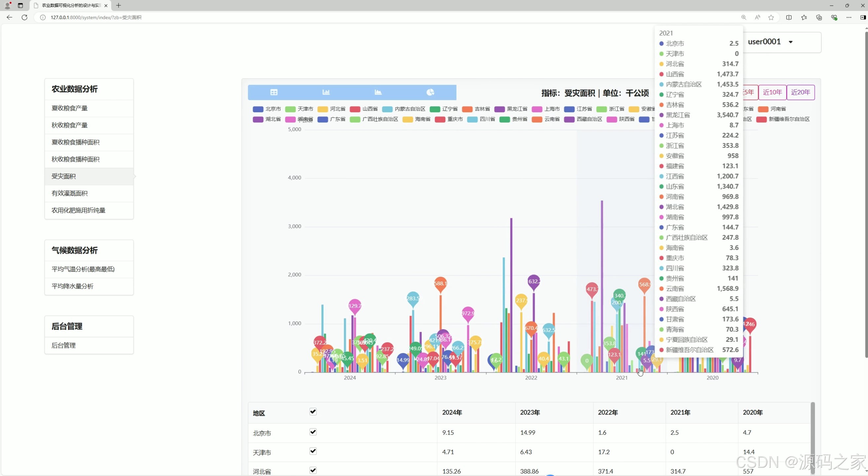Open browser split screen icon
Screen dimensions: 868x476
(x=789, y=18)
